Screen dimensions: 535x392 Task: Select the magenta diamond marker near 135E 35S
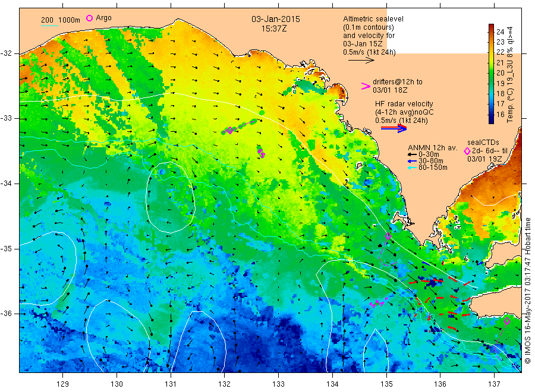[x=388, y=236]
